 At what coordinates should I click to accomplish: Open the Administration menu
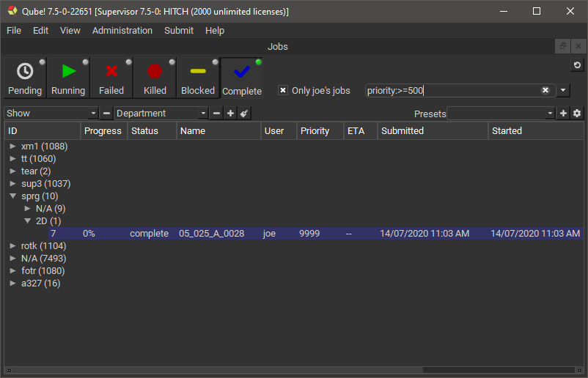[122, 31]
